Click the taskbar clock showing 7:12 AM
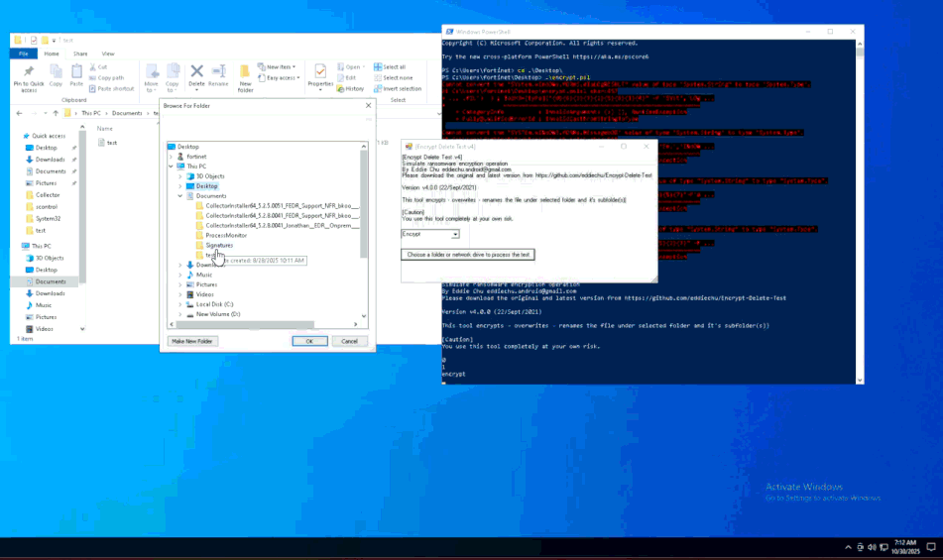Viewport: 943px width, 560px height. coord(905,547)
